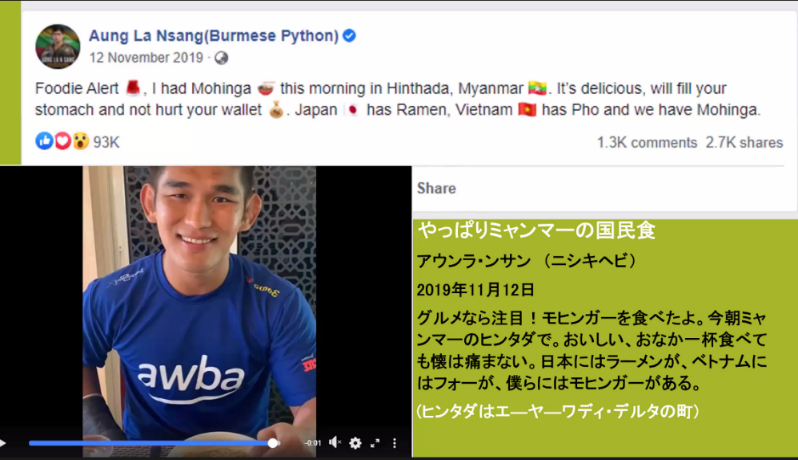Open Aung La Nsang's profile picture

click(x=58, y=46)
